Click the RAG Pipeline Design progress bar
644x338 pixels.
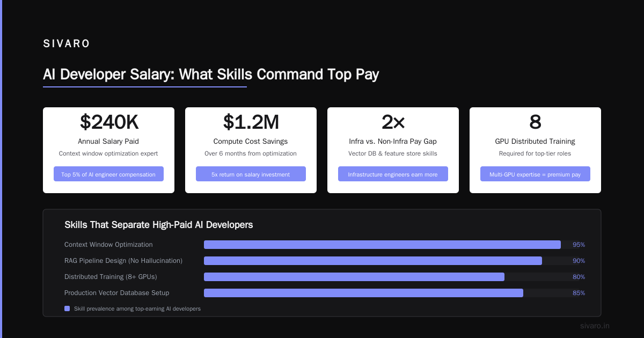[373, 261]
